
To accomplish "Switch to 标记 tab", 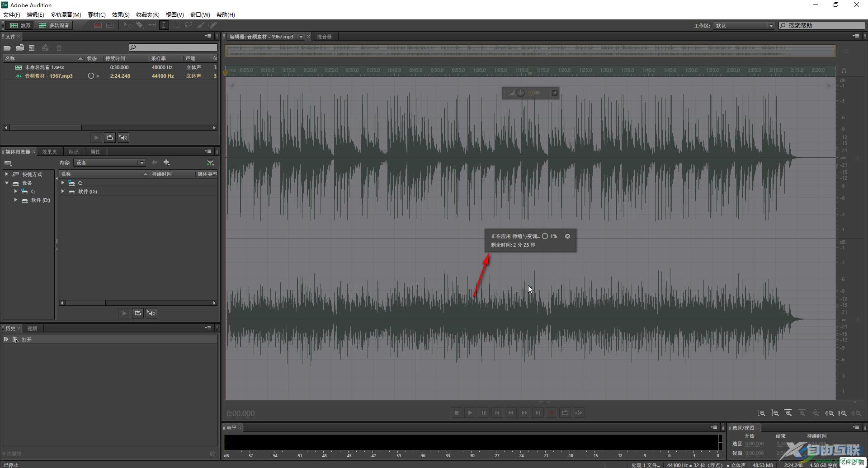I will 74,152.
